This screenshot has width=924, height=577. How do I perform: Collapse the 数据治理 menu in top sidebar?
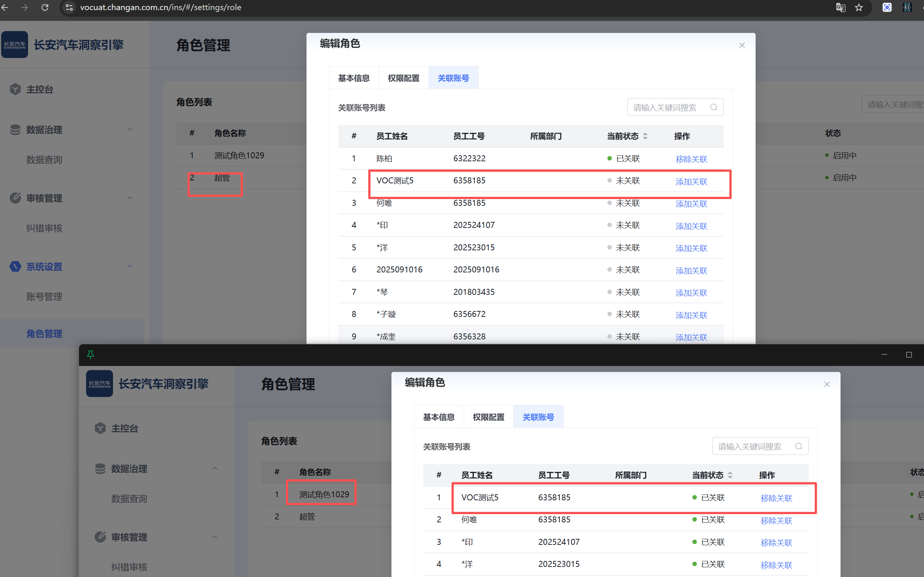[x=130, y=130]
